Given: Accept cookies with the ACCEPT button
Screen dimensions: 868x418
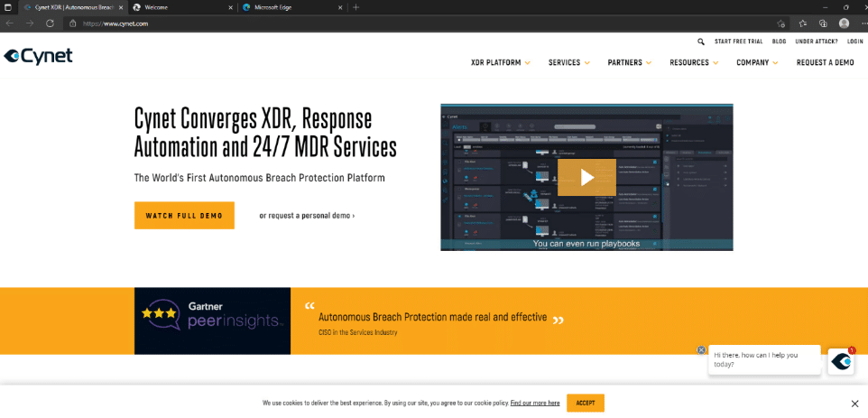Looking at the screenshot, I should coord(585,403).
